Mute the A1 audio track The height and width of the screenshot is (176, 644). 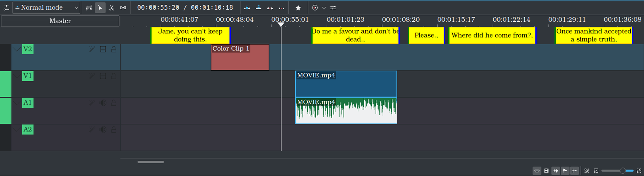pyautogui.click(x=103, y=103)
